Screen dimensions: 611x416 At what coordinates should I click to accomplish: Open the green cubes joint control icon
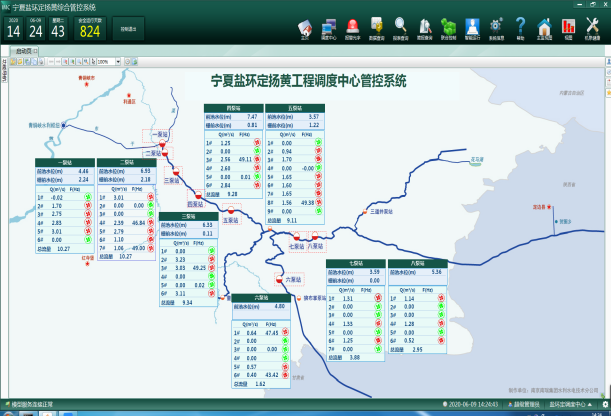coord(449,28)
